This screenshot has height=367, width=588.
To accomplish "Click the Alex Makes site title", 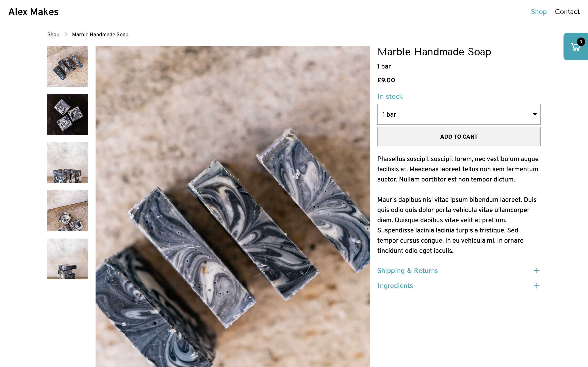I will click(x=33, y=12).
